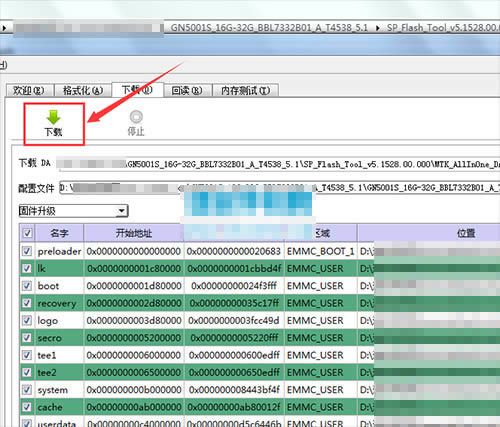Toggle the system partition checkbox

click(27, 390)
